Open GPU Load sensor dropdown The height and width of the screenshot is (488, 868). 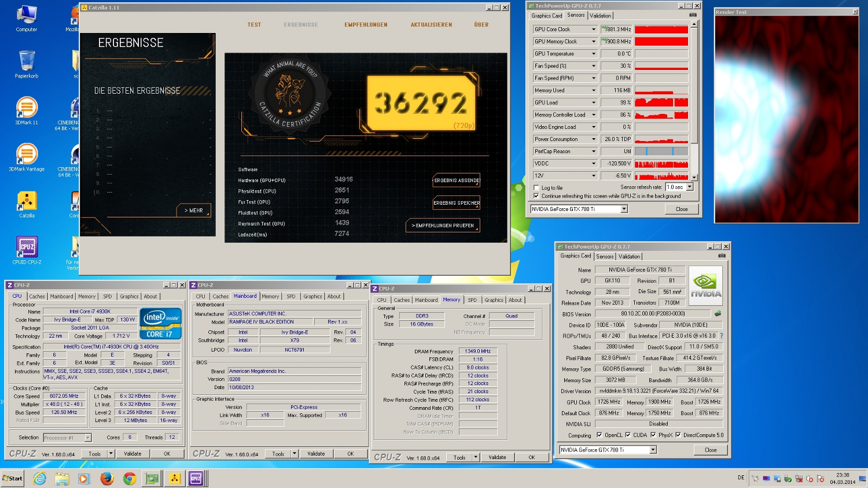(x=593, y=102)
